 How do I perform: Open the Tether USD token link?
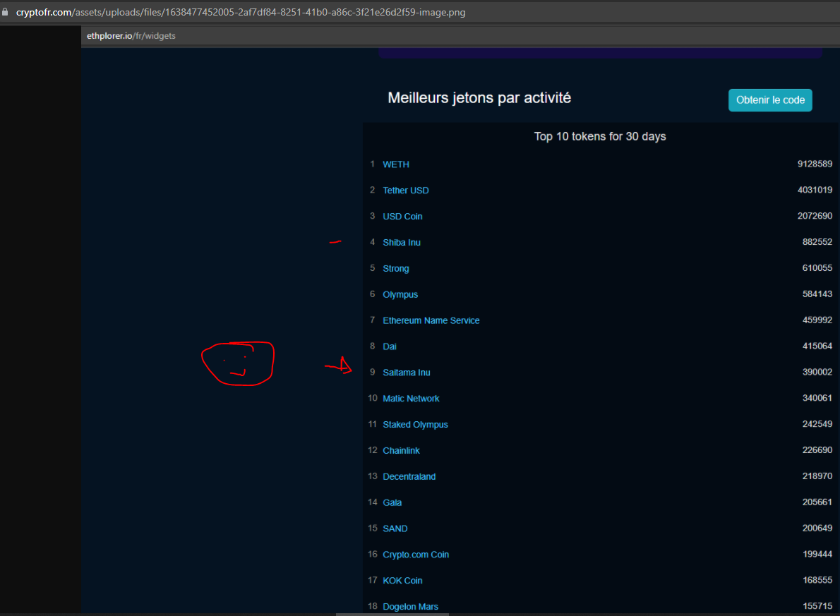[405, 191]
